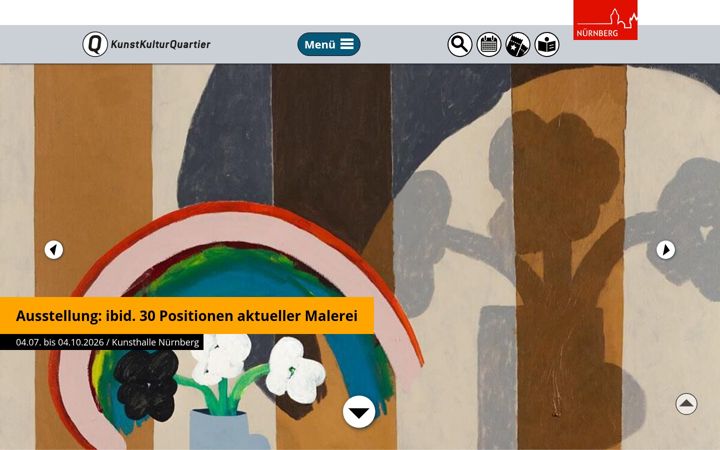Visit the Nürnberg city logo link
720x450 pixels.
click(x=605, y=20)
